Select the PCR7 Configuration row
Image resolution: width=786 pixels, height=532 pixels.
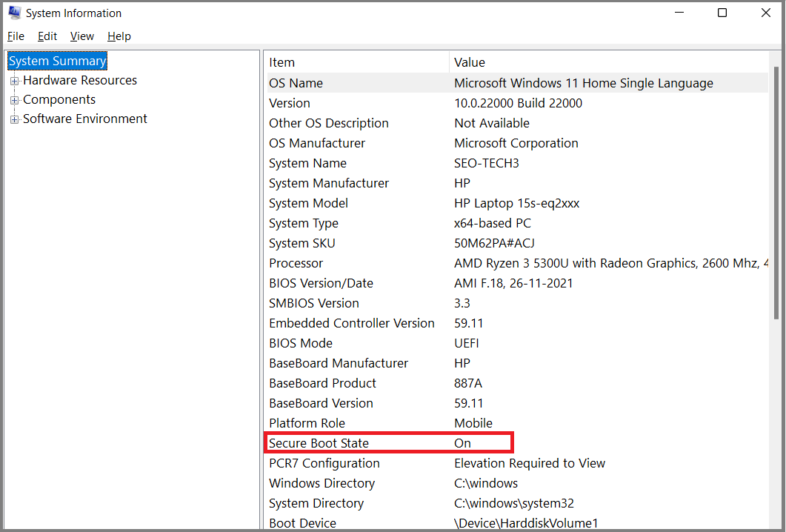[x=516, y=463]
